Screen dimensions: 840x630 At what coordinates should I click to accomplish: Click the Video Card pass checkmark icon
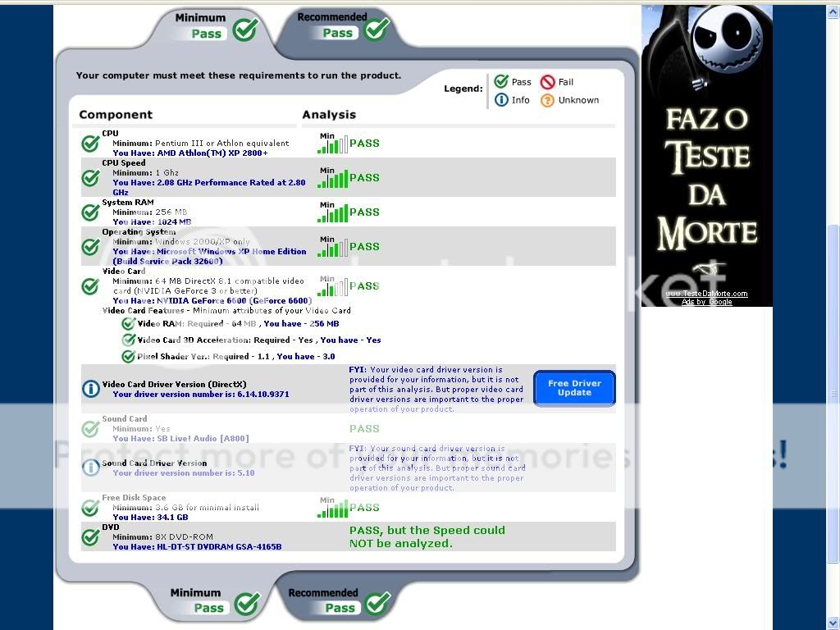coord(90,286)
